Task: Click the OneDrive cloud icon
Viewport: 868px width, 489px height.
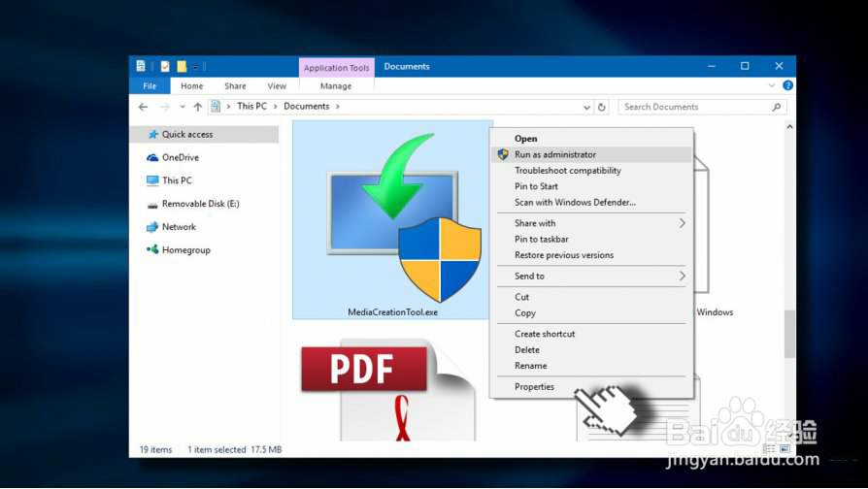Action: coord(152,157)
